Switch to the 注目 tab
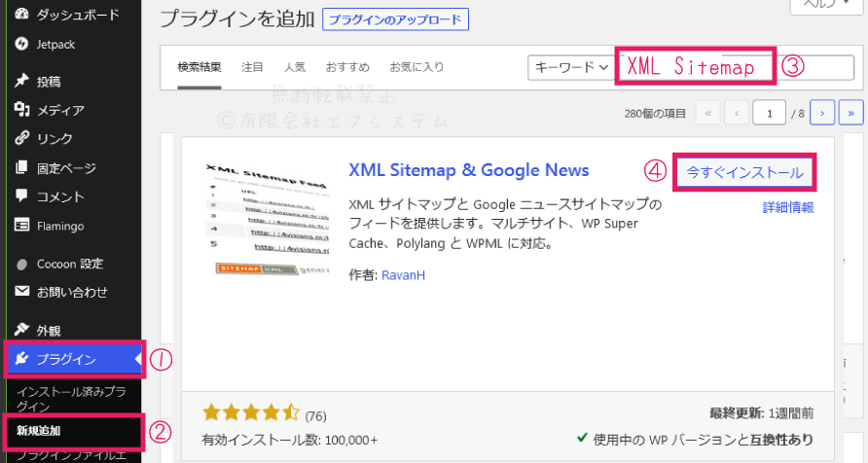Screen dimensions: 868x463 pyautogui.click(x=252, y=67)
